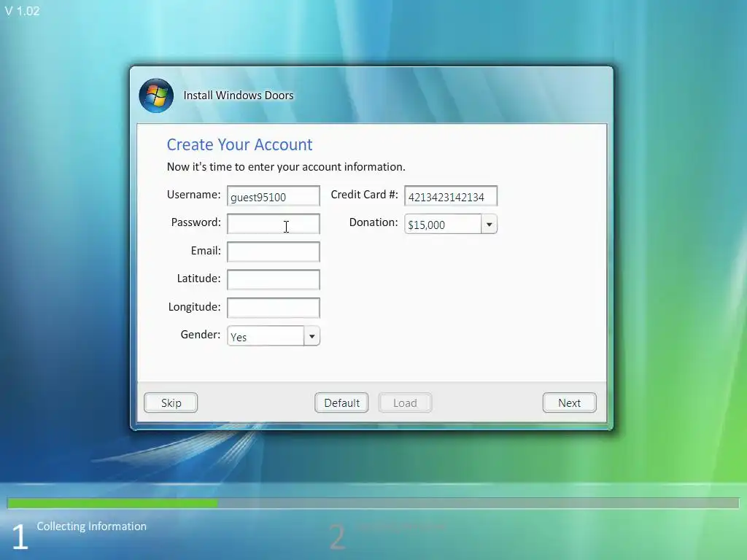Click the 'Now it's time to enter' instruction text
Screen dimensions: 747x560
(286, 167)
